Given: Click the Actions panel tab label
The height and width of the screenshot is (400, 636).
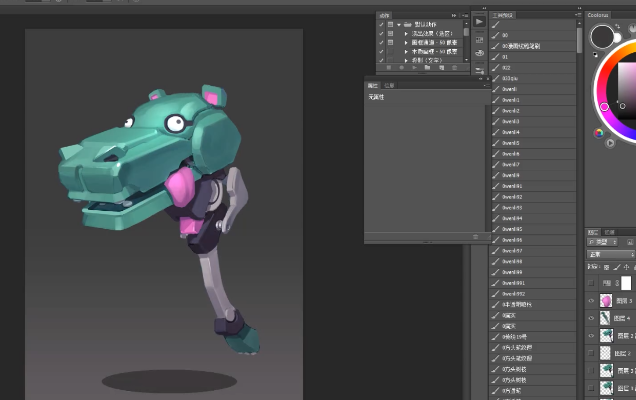Looking at the screenshot, I should point(385,14).
